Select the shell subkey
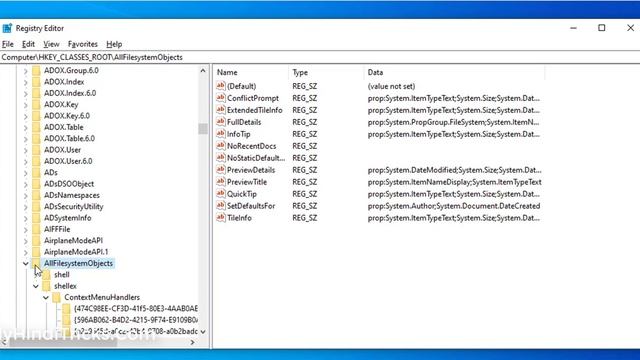 [62, 275]
